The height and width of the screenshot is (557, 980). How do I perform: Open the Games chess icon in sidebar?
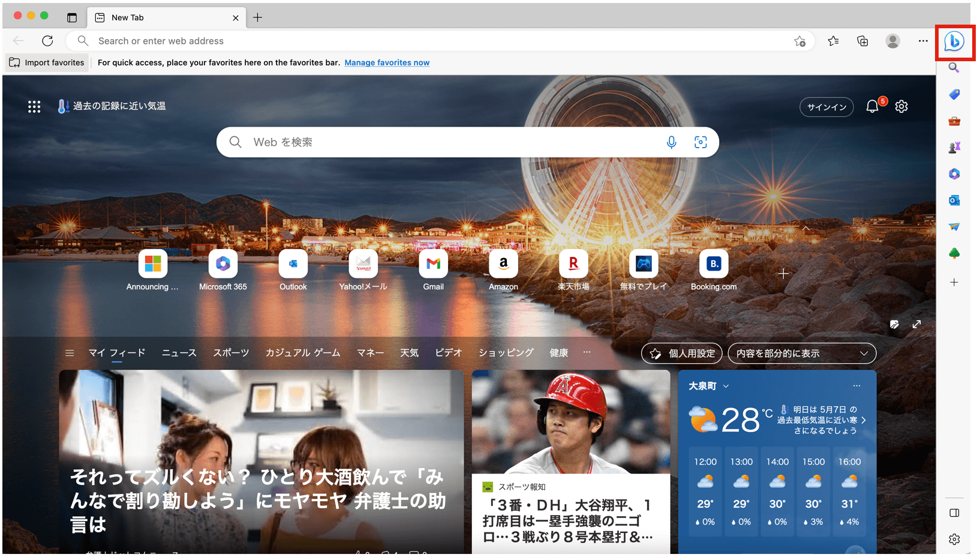(954, 147)
